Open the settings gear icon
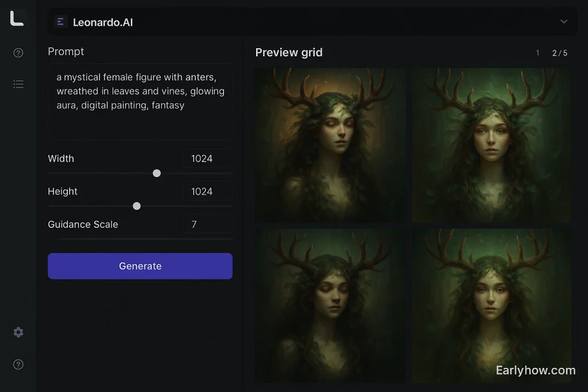Viewport: 588px width, 392px height. pyautogui.click(x=18, y=332)
